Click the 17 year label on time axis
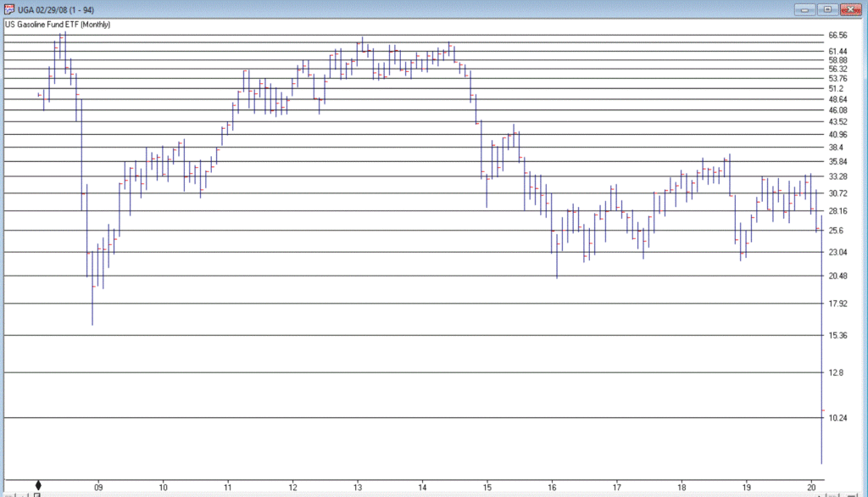Viewport: 868px width, 497px height. [x=617, y=488]
